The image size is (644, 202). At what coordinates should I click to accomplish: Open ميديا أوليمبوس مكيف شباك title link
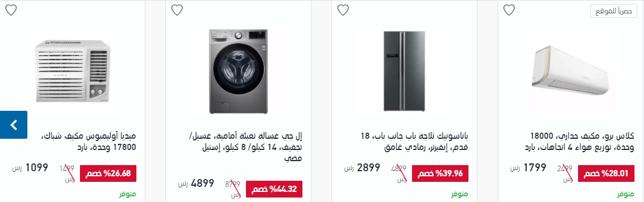pyautogui.click(x=89, y=141)
